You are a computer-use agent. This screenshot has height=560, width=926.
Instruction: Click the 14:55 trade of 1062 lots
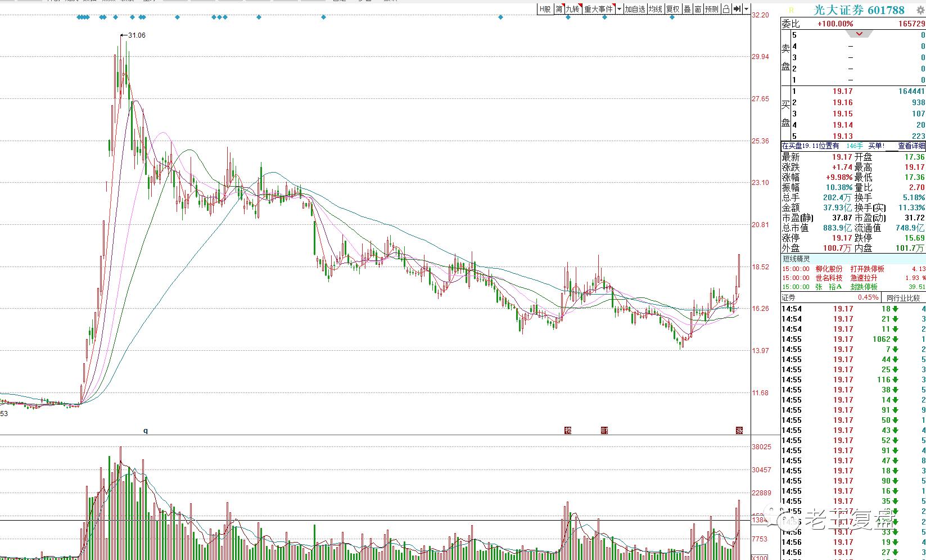(853, 339)
